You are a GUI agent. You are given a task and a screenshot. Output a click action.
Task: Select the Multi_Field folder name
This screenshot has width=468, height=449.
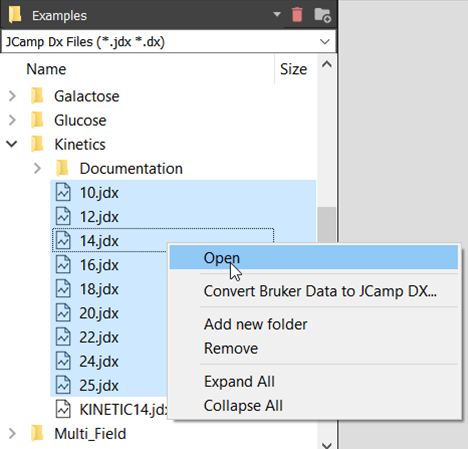click(90, 434)
